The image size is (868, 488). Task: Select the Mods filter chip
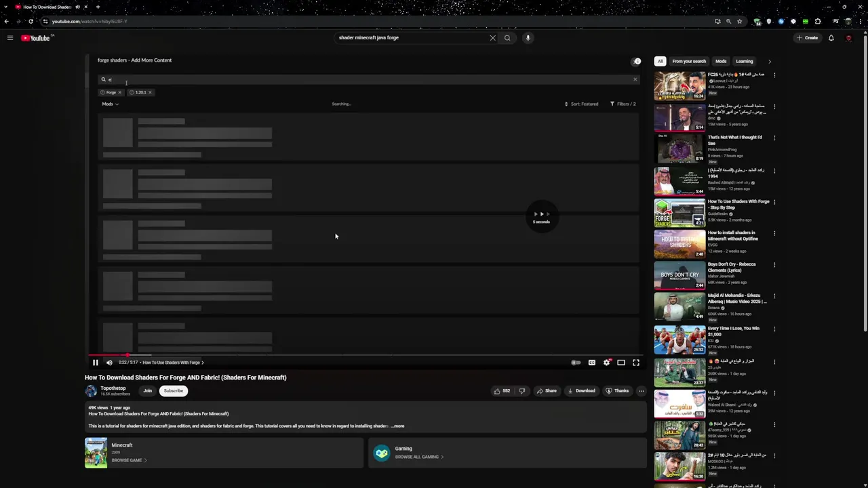click(721, 61)
